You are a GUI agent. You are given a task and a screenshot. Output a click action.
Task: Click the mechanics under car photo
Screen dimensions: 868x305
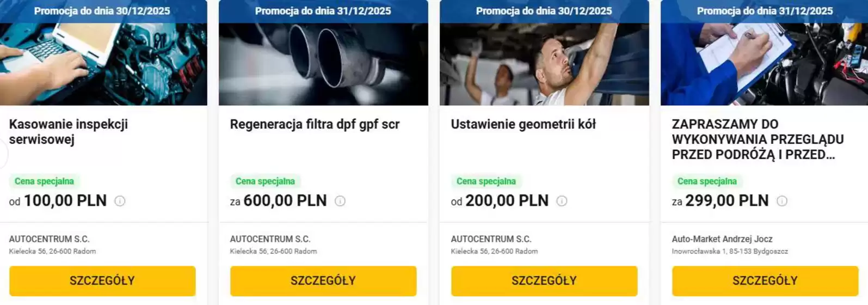pos(544,64)
